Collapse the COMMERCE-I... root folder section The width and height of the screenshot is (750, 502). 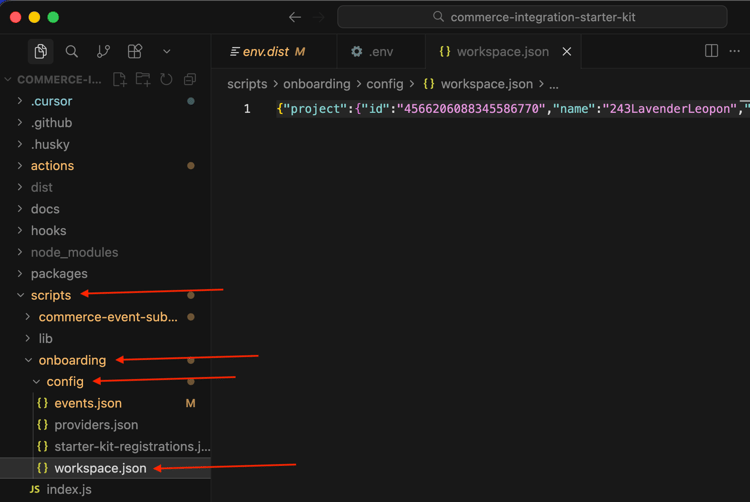pyautogui.click(x=59, y=79)
